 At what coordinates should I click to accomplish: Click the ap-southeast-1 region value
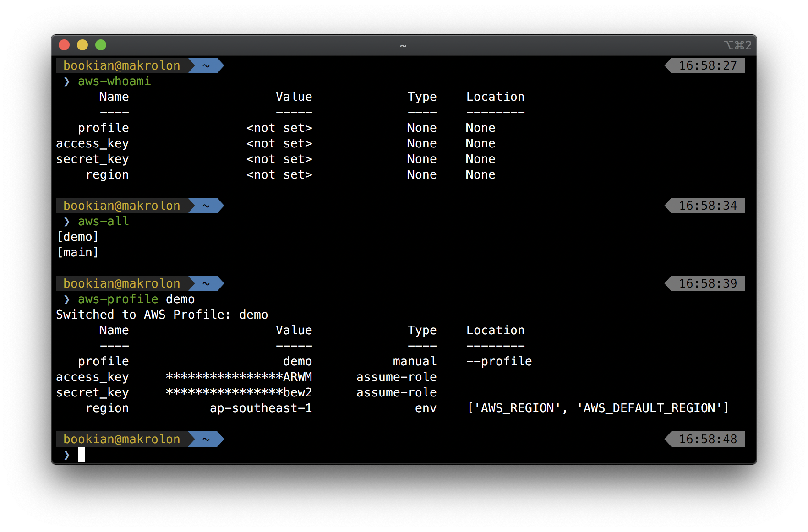(261, 408)
